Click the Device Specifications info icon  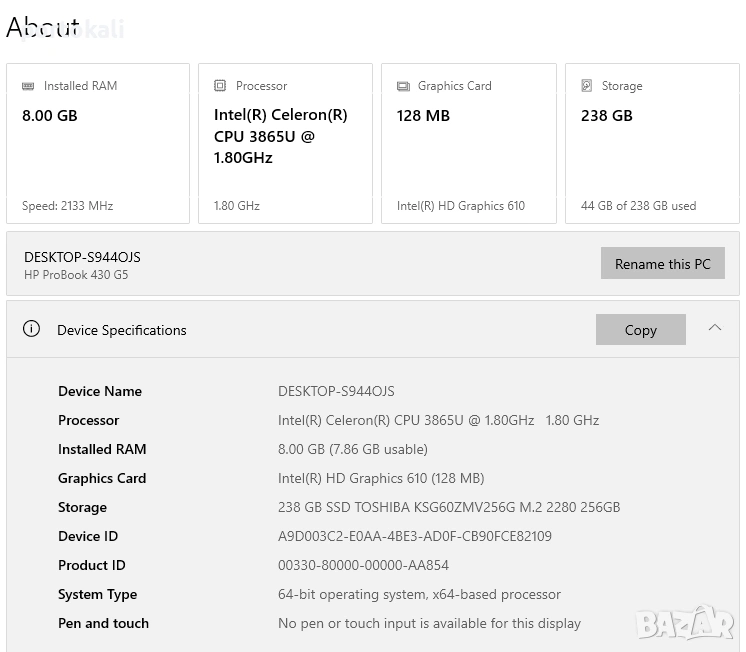click(32, 329)
